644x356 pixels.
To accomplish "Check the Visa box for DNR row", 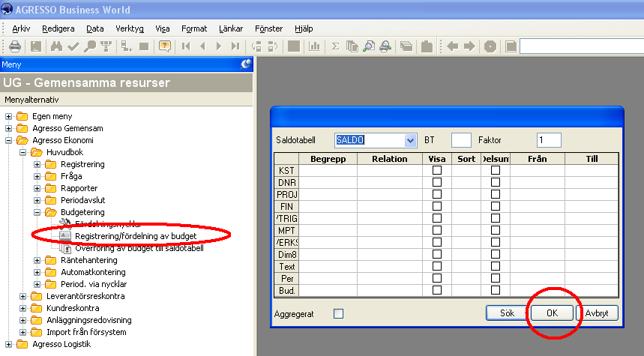I will (x=437, y=182).
